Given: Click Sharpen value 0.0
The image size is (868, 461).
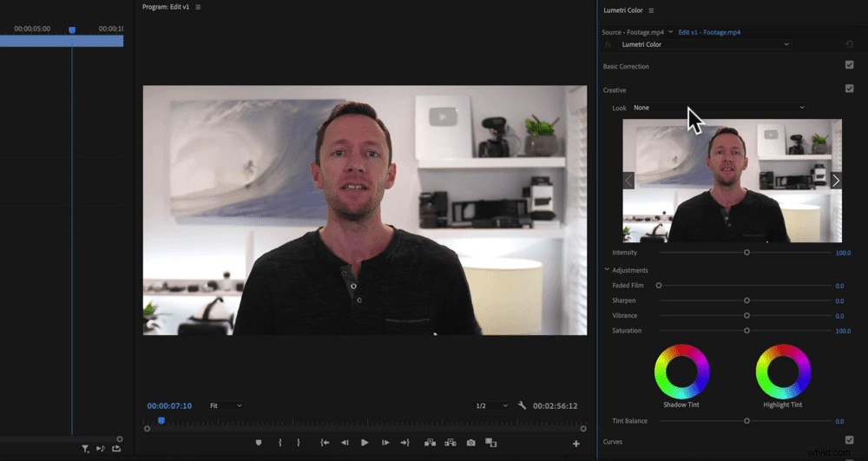Looking at the screenshot, I should 839,301.
